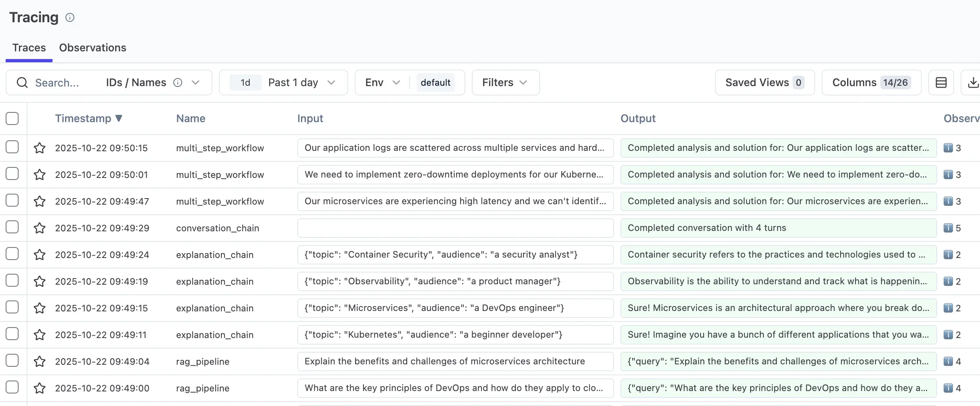This screenshot has width=980, height=406.
Task: Star the 09:49:04 rag_pipeline trace
Action: [x=40, y=362]
